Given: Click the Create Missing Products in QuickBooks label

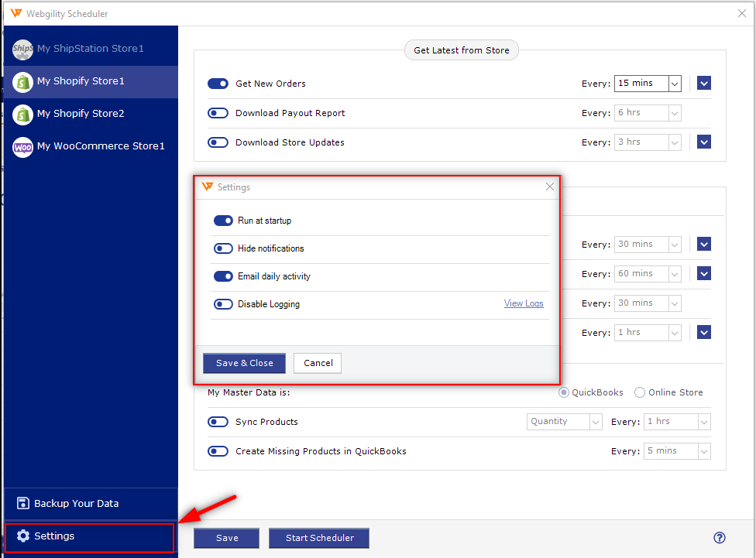Looking at the screenshot, I should click(x=321, y=451).
